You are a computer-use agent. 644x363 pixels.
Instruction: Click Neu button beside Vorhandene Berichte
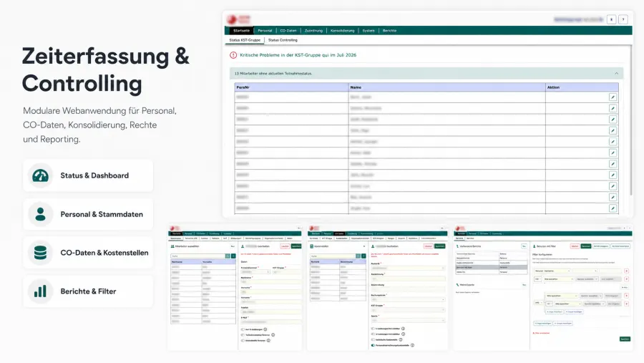[x=524, y=246]
